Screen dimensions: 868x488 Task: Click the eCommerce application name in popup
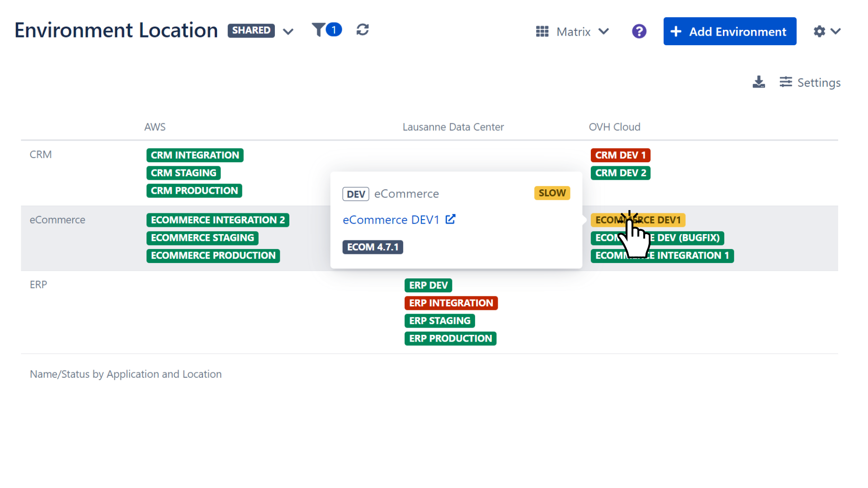coord(406,194)
